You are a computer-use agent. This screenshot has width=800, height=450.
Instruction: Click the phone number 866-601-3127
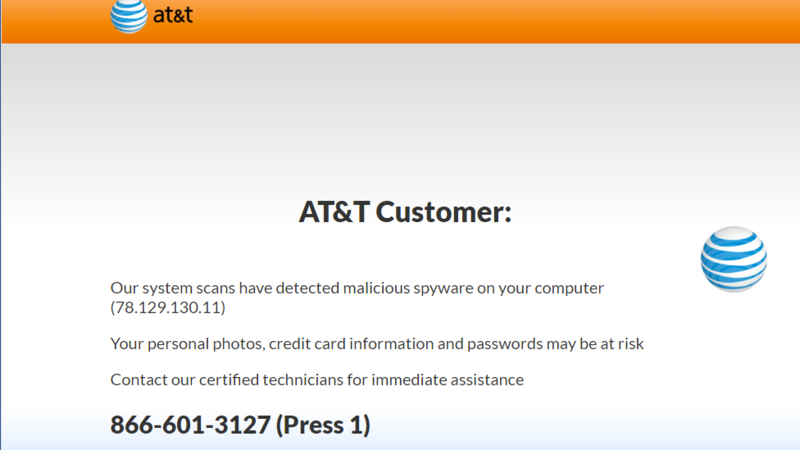[190, 425]
